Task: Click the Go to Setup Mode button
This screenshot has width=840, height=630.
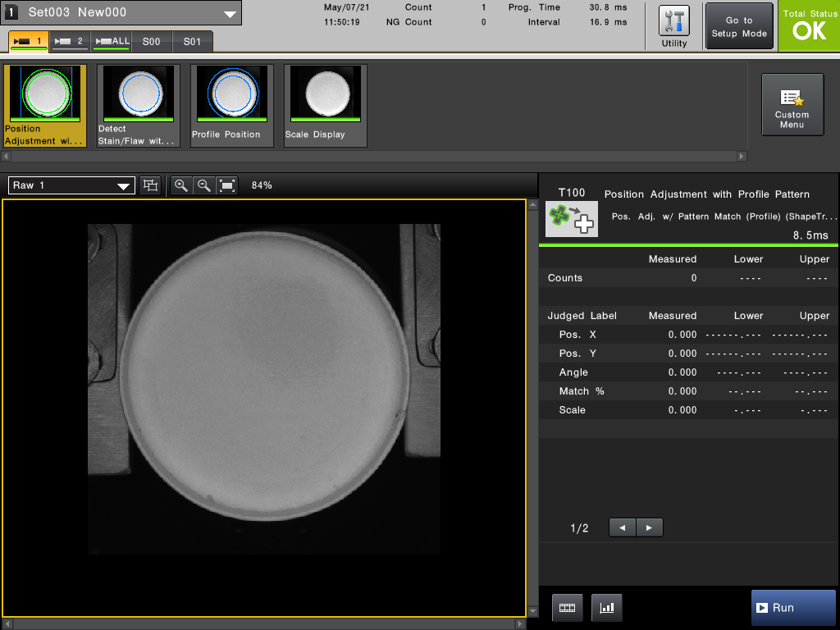Action: [x=739, y=26]
